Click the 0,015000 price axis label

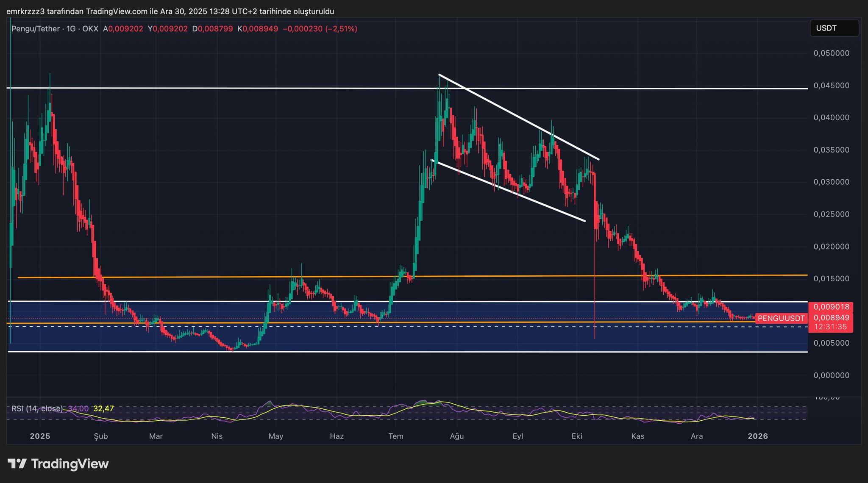click(831, 279)
